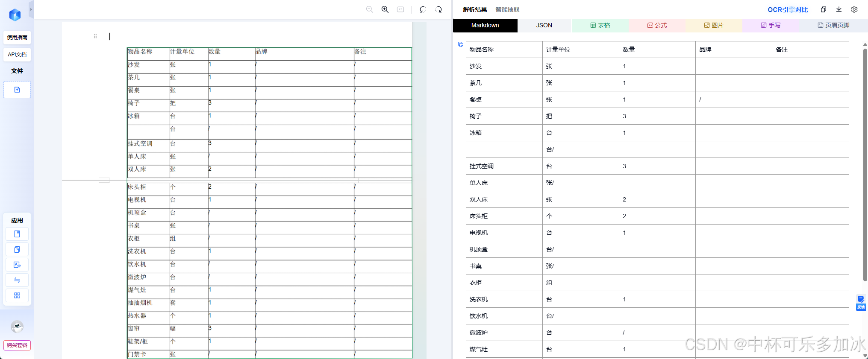Click the 购买套餐 purchase button

click(x=17, y=345)
